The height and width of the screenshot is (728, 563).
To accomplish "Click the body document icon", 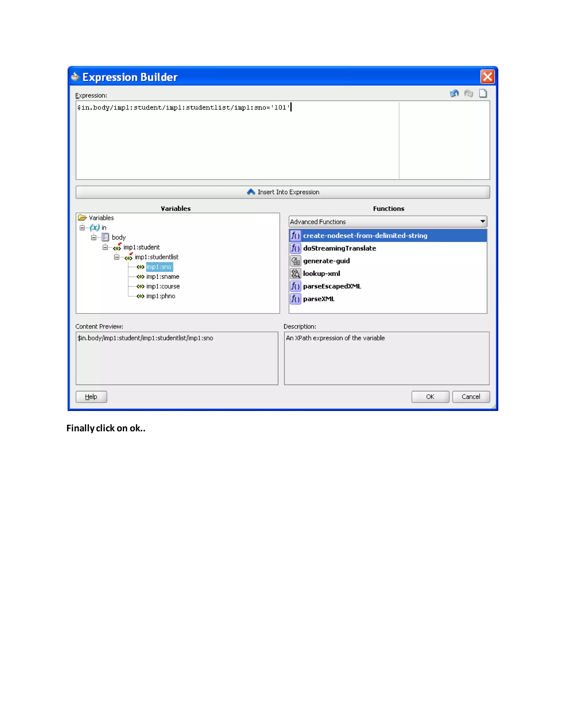I will pos(105,237).
